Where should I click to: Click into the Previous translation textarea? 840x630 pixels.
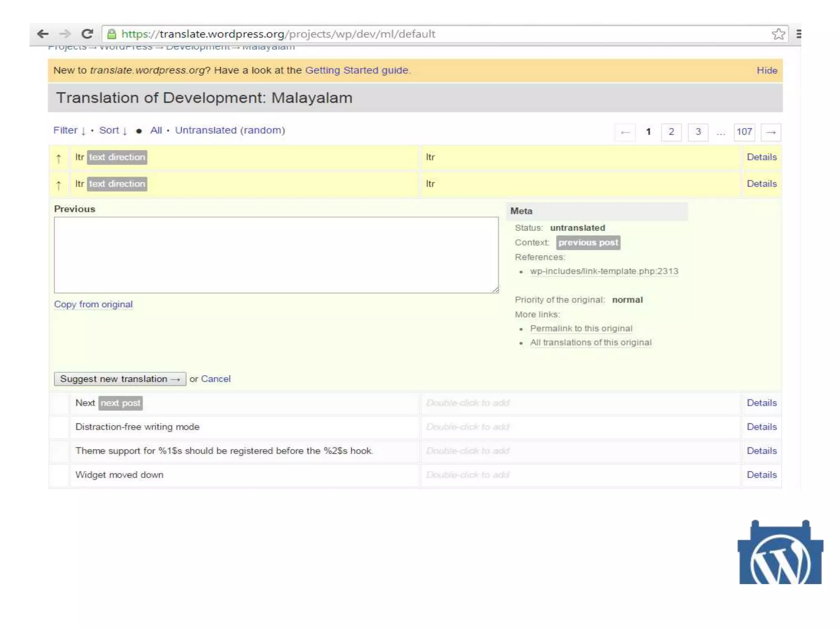coord(276,255)
